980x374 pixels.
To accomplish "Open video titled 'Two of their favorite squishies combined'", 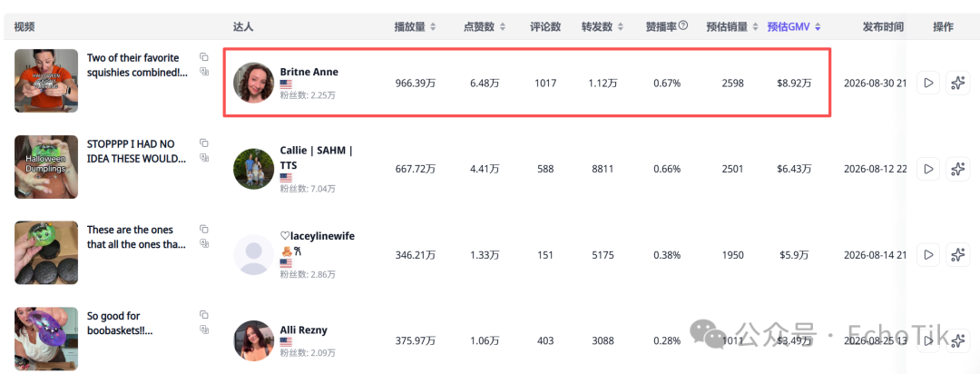I will coord(137,65).
